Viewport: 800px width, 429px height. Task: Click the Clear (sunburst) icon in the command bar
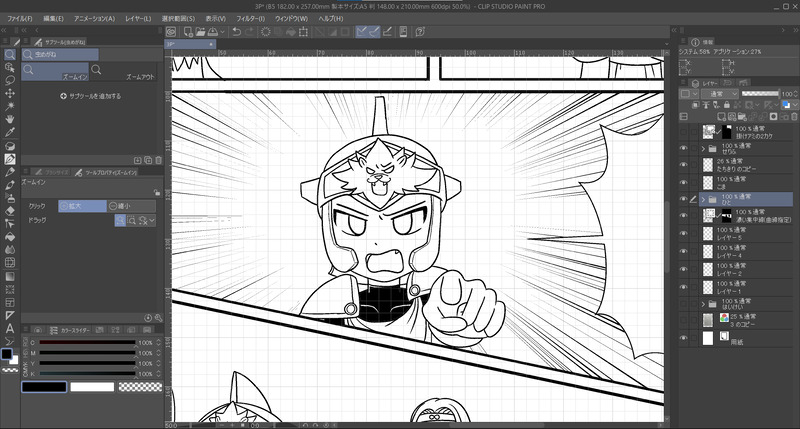pyautogui.click(x=265, y=32)
